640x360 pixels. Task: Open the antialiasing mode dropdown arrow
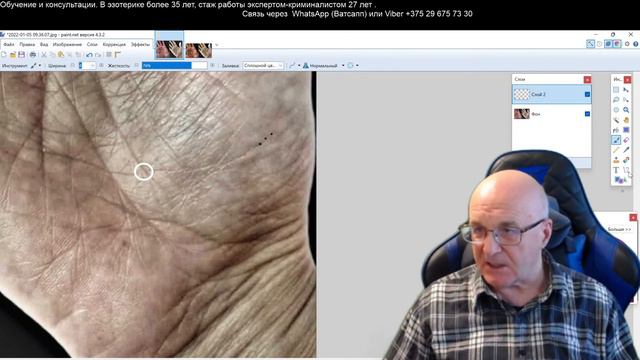299,65
